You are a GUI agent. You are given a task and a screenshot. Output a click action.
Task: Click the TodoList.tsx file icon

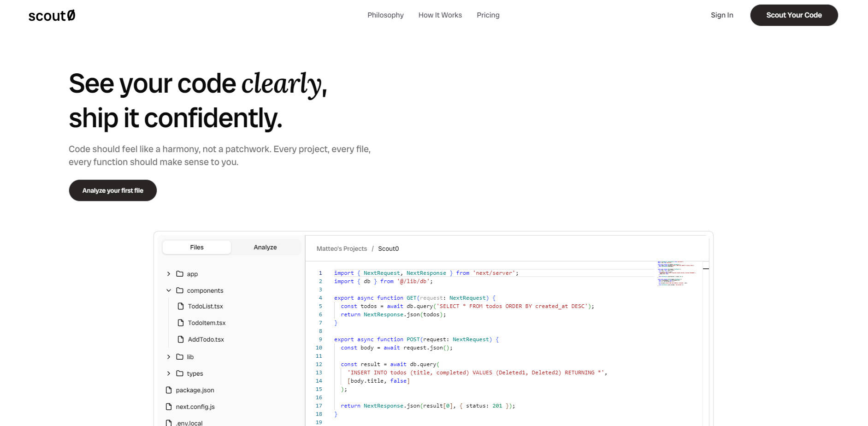[181, 306]
